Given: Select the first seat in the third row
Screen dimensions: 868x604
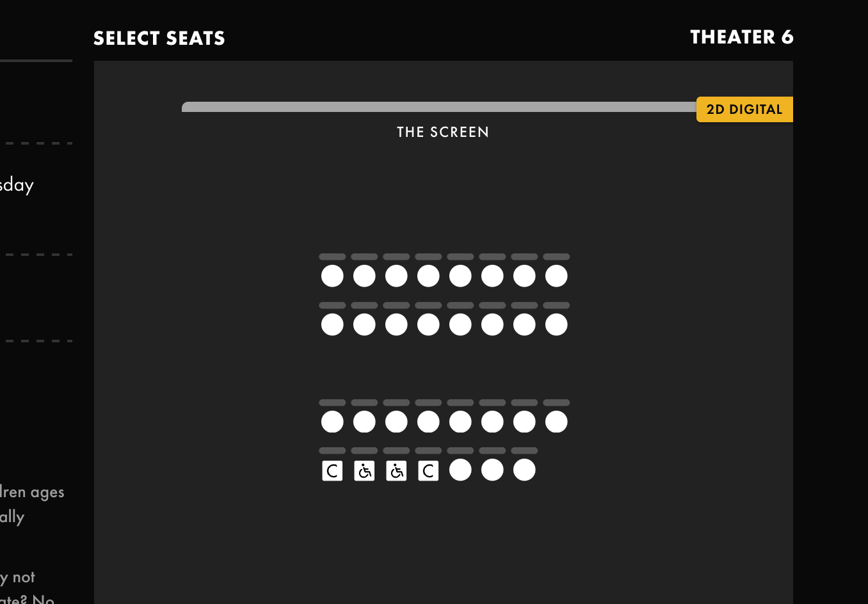Looking at the screenshot, I should (332, 422).
